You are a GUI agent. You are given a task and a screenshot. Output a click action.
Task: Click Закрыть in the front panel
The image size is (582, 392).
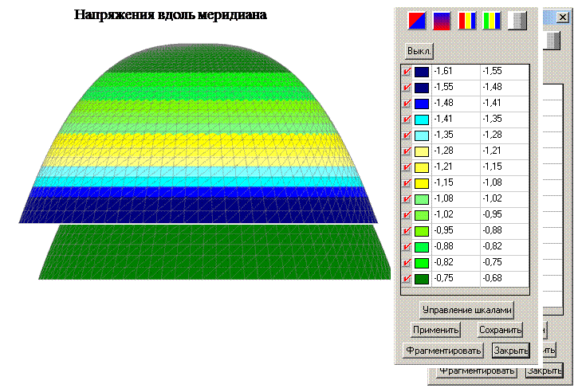(511, 350)
